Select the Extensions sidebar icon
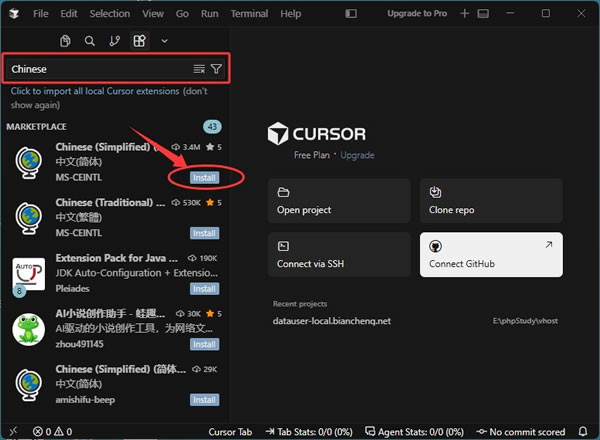The image size is (600, 440). (139, 41)
